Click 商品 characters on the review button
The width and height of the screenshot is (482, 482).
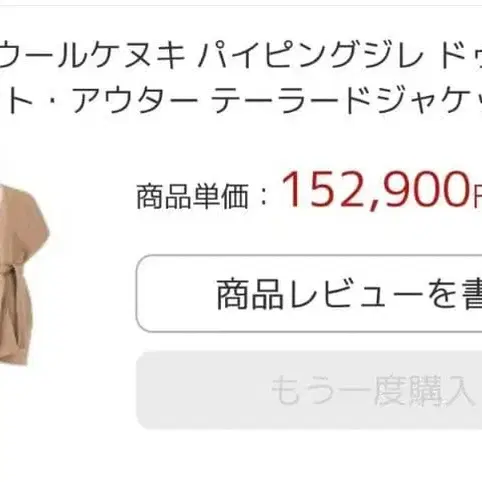point(250,295)
